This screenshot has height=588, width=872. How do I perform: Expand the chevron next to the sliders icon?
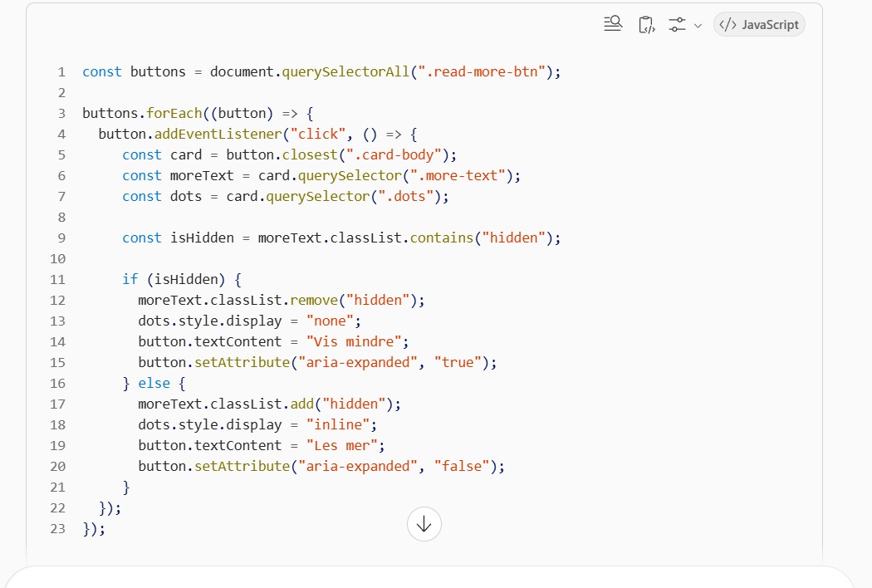(698, 26)
